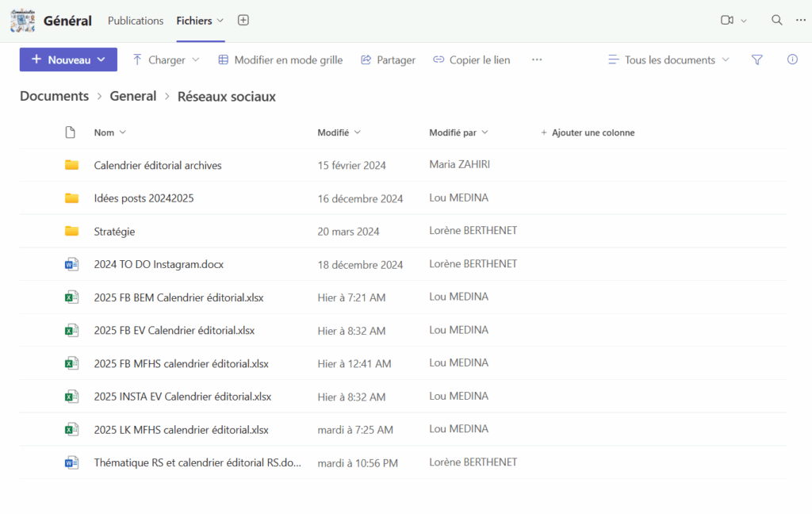The image size is (812, 514).
Task: Click Ajouter une colonne
Action: [x=588, y=132]
